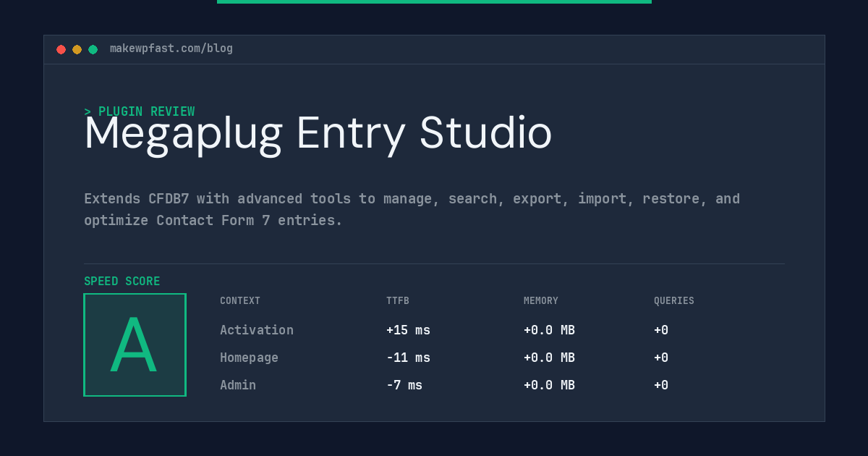Image resolution: width=868 pixels, height=456 pixels.
Task: Select the 'Homepage' row label
Action: click(x=249, y=358)
